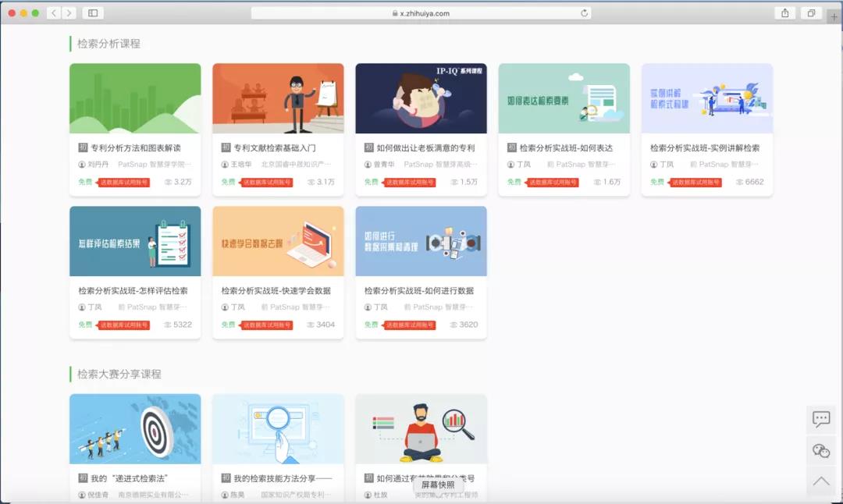
Task: Open the 专利文献检索基础入门 course thumbnail
Action: pyautogui.click(x=278, y=98)
